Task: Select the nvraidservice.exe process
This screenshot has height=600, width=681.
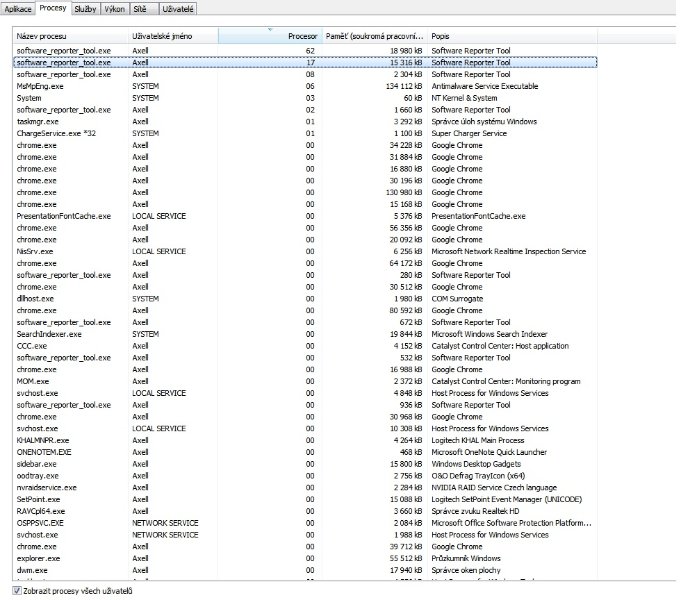Action: [305, 487]
